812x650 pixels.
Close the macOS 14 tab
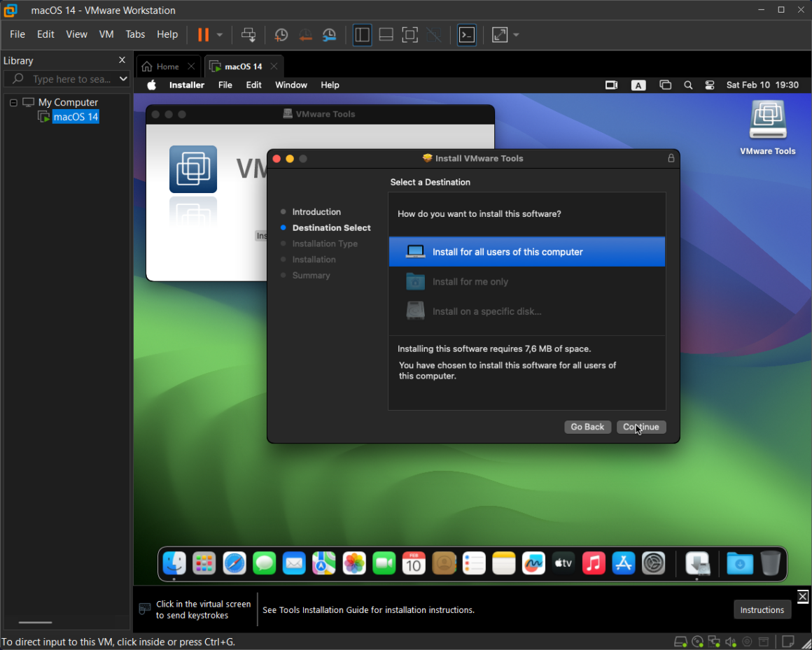tap(274, 66)
